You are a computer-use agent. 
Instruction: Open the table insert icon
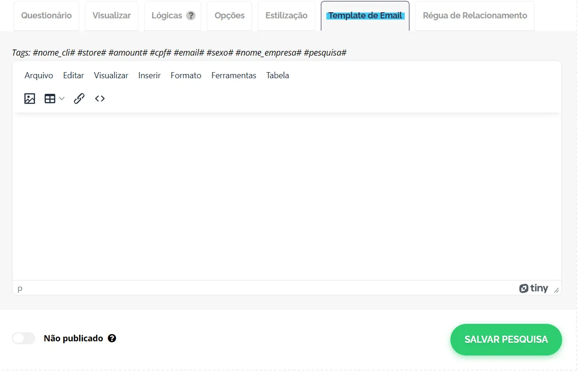(x=50, y=99)
